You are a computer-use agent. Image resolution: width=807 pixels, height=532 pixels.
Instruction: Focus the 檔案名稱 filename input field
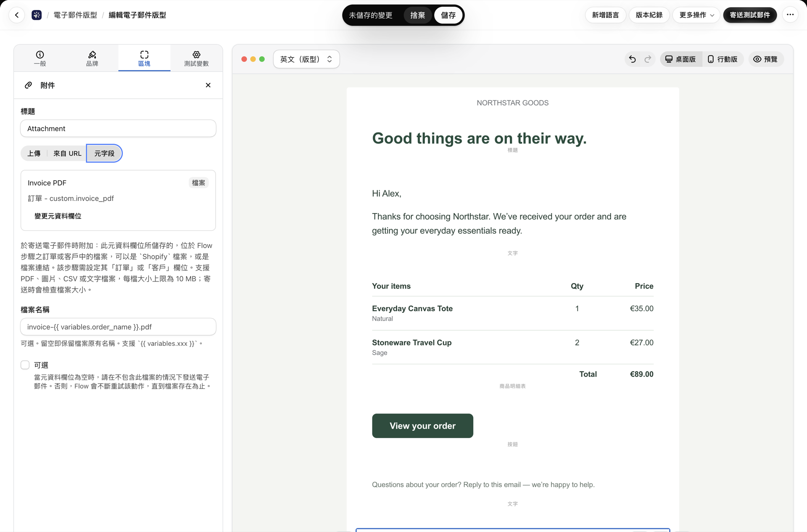pyautogui.click(x=118, y=327)
